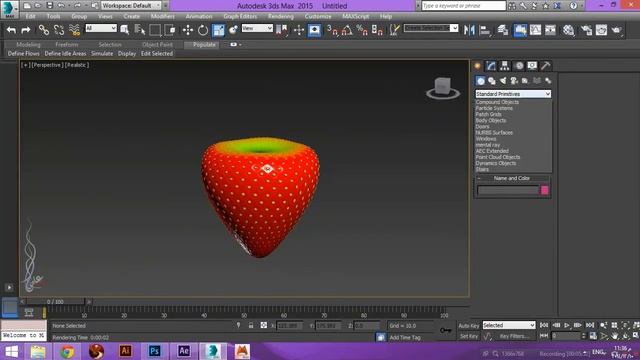Open the Rendering menu

pyautogui.click(x=280, y=16)
